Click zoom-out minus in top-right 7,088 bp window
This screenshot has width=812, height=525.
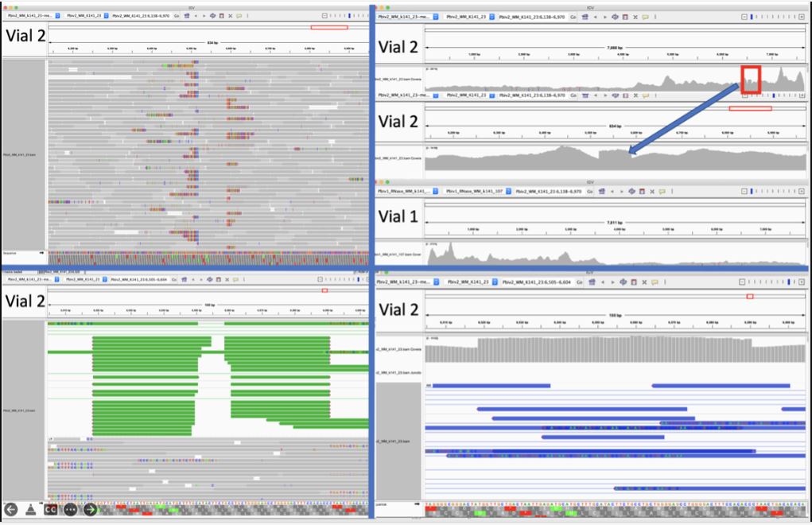(744, 17)
